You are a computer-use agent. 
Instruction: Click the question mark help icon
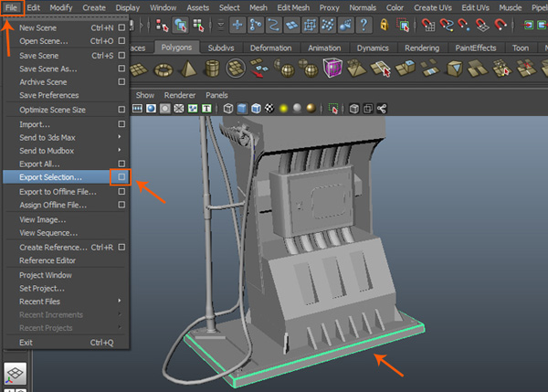tap(364, 26)
